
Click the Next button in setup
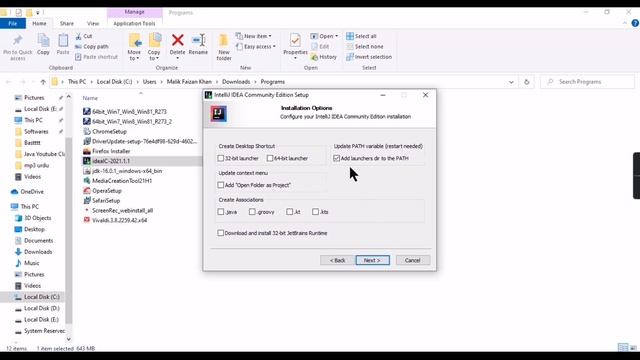tap(372, 260)
